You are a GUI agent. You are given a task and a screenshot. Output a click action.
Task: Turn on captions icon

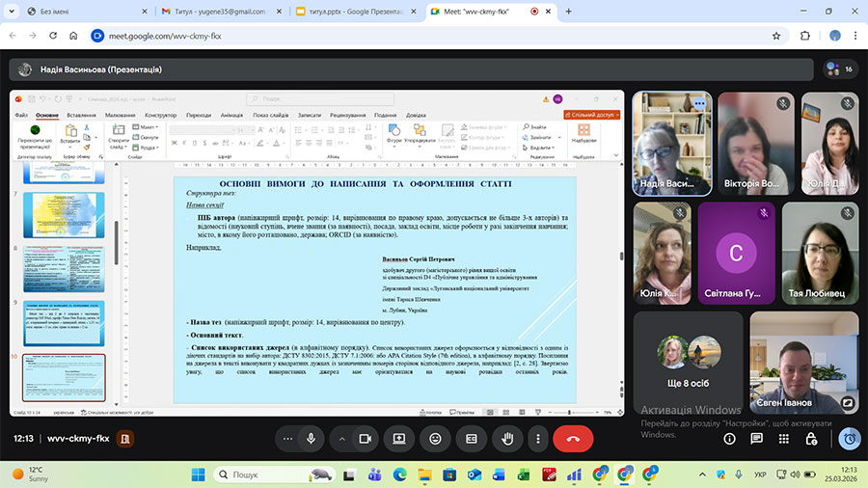coord(472,438)
